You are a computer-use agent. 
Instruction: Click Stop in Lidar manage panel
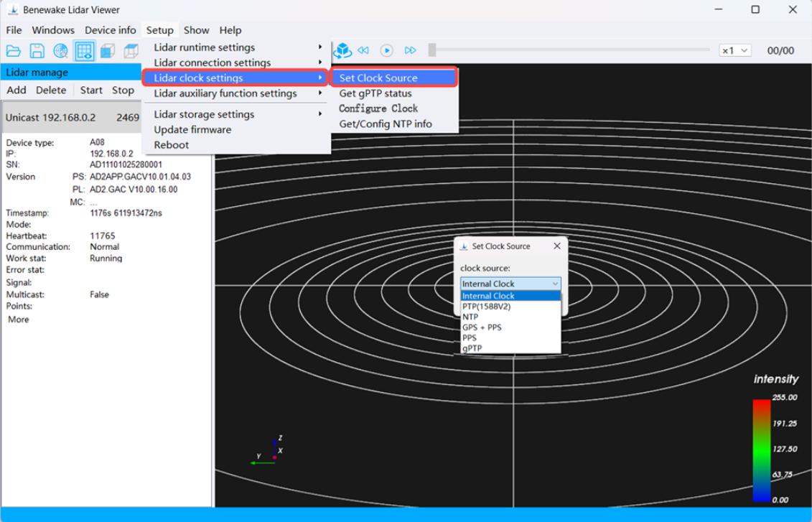(x=123, y=90)
